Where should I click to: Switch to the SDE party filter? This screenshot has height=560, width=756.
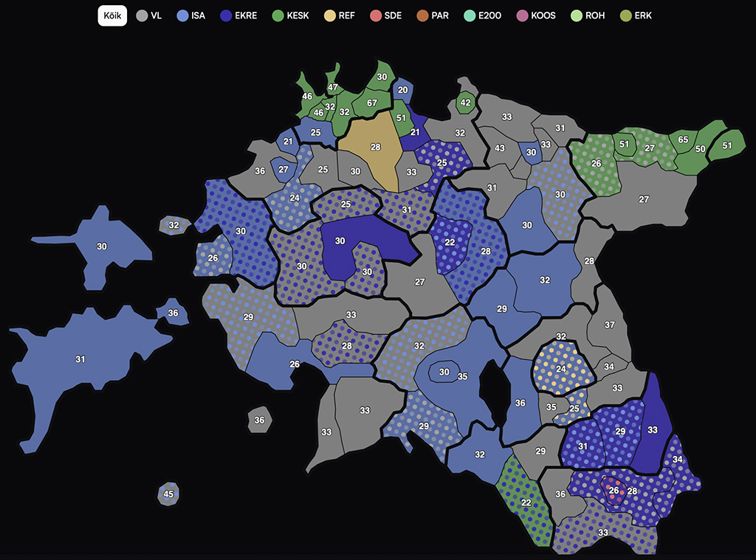point(386,15)
